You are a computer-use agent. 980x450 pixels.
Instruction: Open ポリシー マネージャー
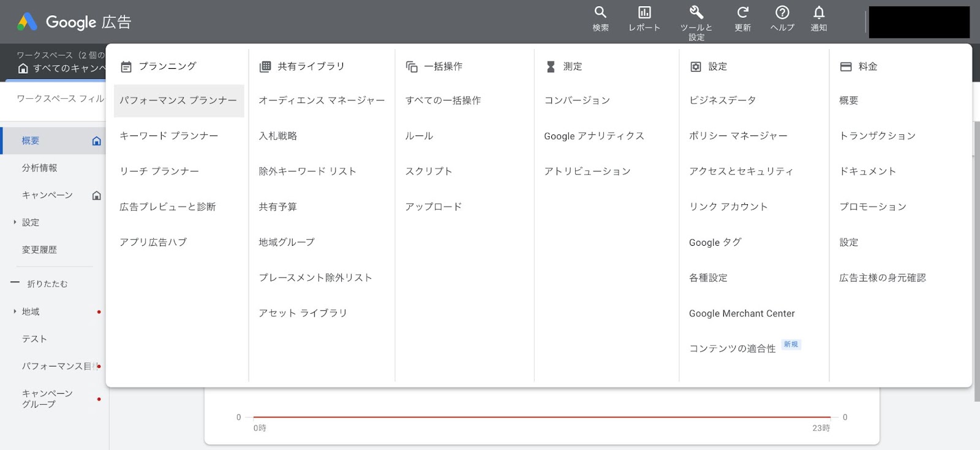[x=738, y=136]
